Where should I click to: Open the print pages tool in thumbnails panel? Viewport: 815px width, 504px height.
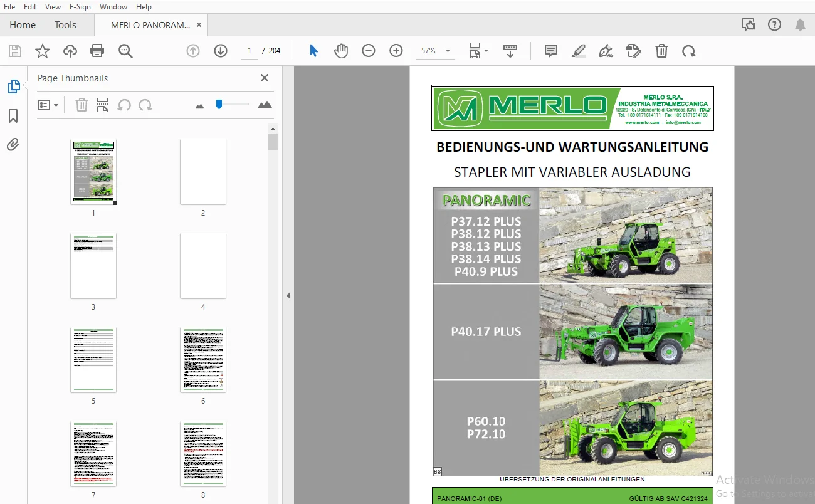click(103, 105)
